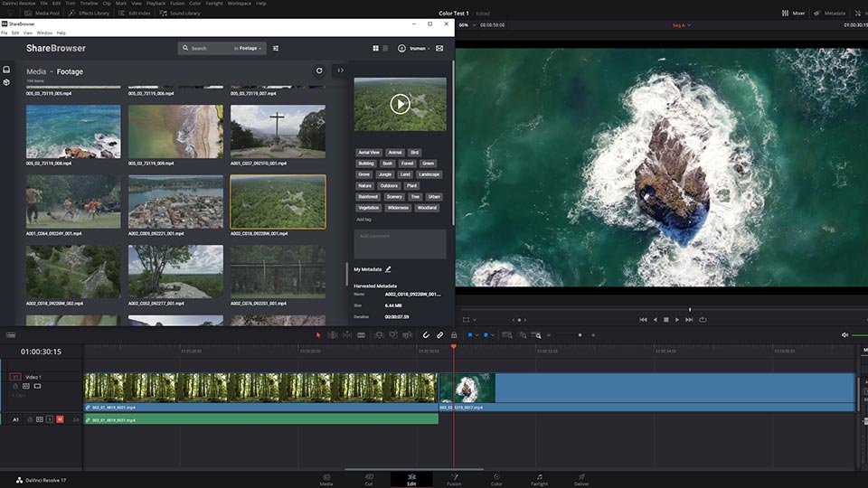
Task: Open the projects cube sidebar icon
Action: point(6,82)
